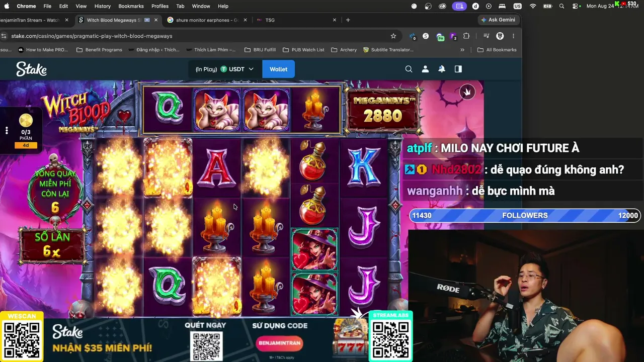Switch to the BenjaminTran Stream tab
The image size is (644, 362).
[x=31, y=20]
